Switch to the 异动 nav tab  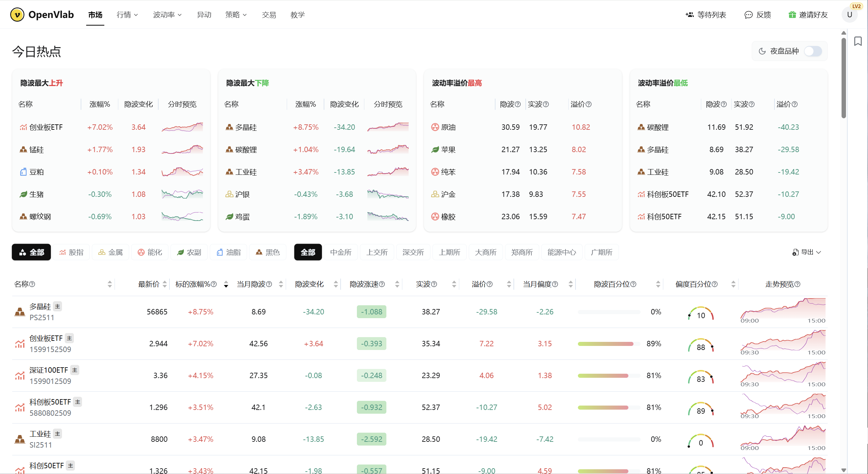point(204,15)
